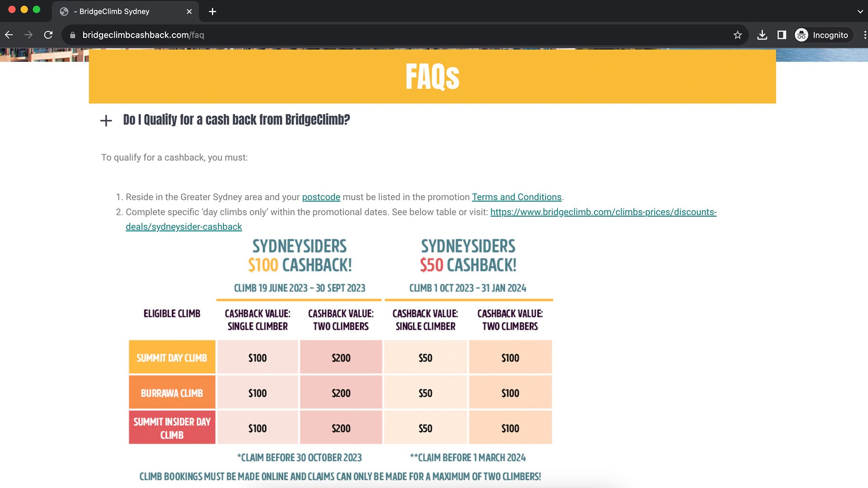Select the BridgeClimb Sydney tab
The image size is (868, 488).
[126, 11]
